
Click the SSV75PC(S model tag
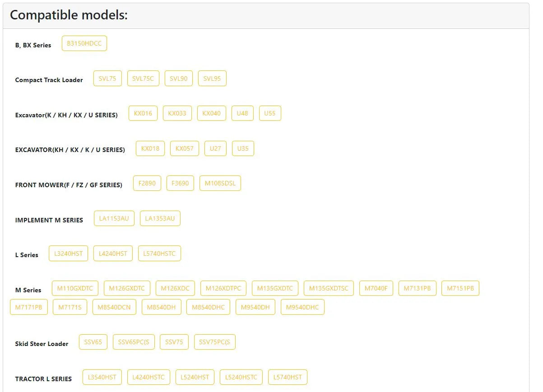pos(215,342)
